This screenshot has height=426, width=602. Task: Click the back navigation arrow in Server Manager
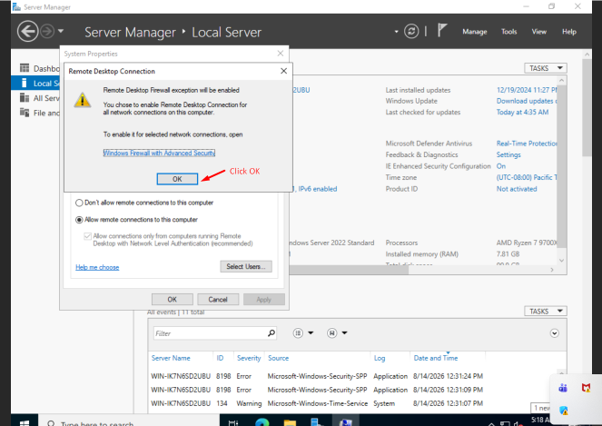(x=27, y=31)
